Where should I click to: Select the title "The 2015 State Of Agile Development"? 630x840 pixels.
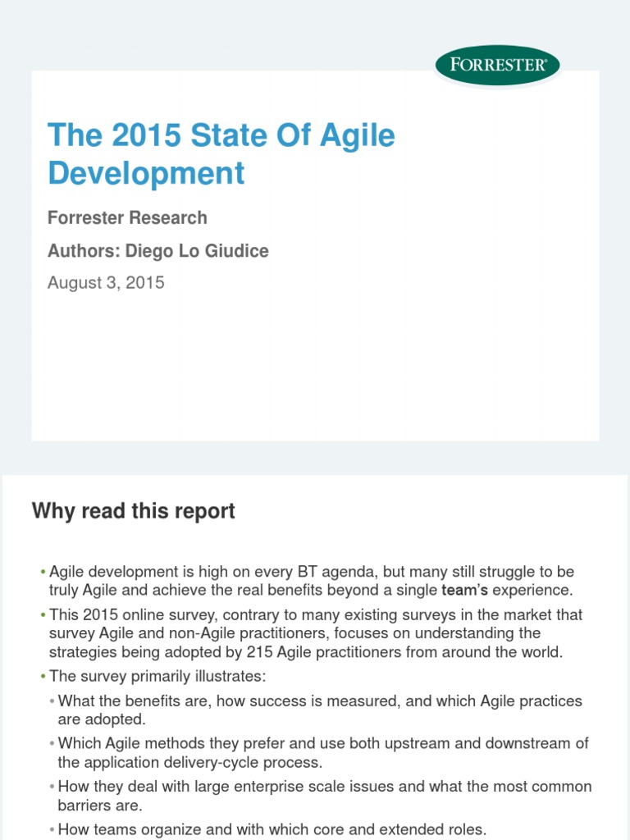[x=221, y=153]
